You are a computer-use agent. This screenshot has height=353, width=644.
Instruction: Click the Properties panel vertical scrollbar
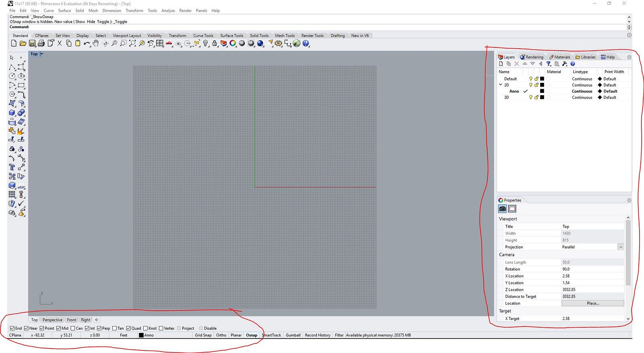pyautogui.click(x=628, y=253)
